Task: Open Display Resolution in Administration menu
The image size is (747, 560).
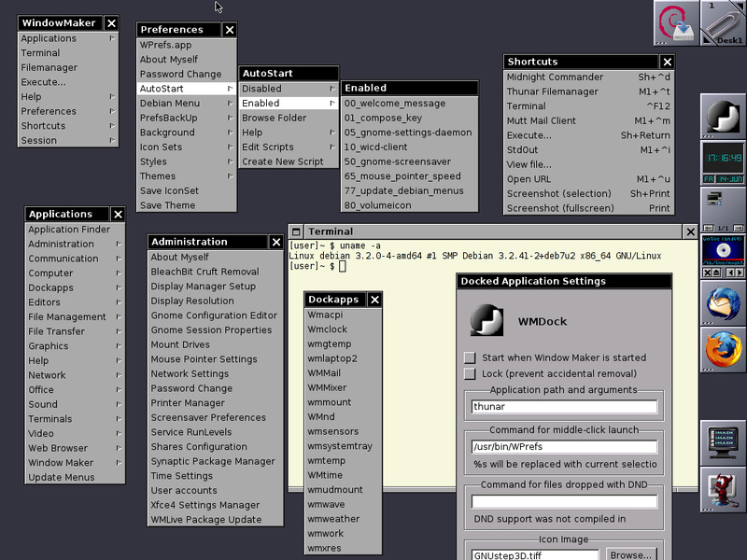Action: point(216,301)
